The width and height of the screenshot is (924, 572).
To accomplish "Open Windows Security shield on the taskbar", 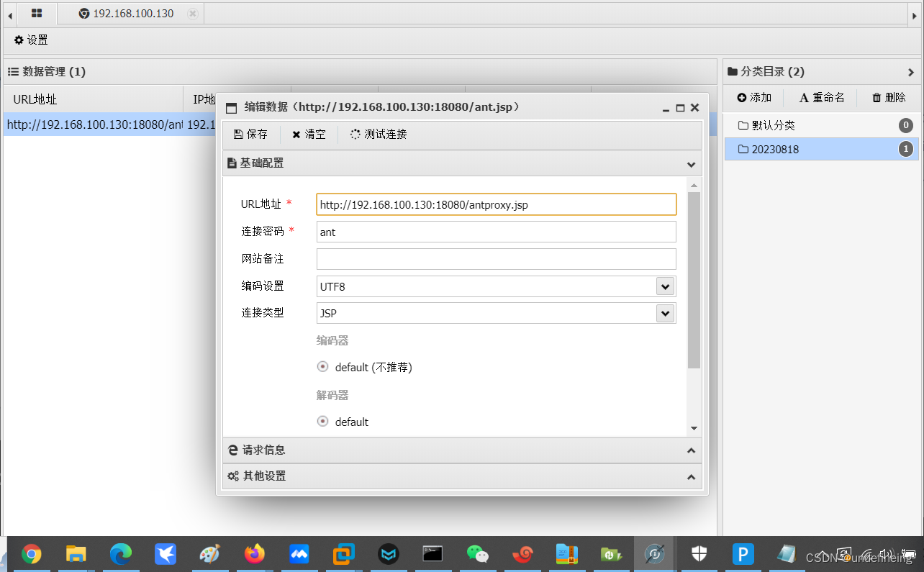I will pos(699,554).
